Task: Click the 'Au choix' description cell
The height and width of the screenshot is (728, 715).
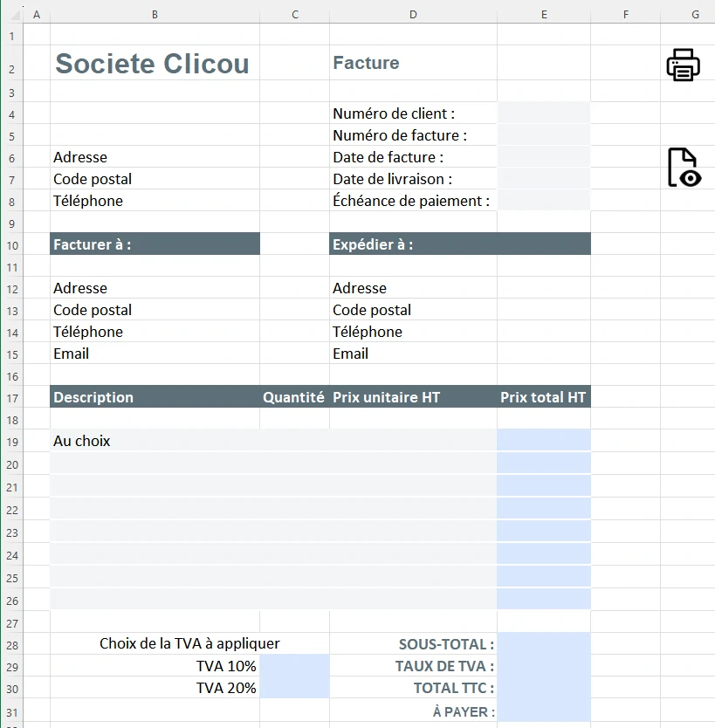Action: (x=155, y=441)
